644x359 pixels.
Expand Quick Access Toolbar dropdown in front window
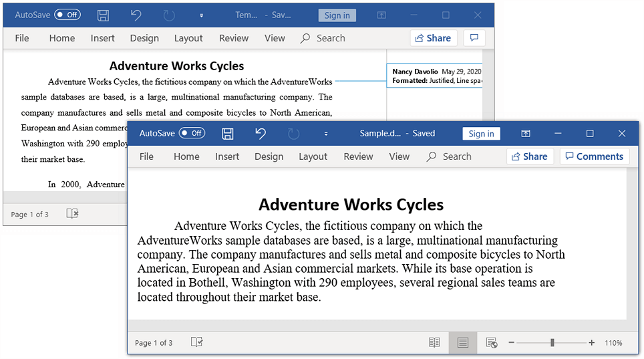point(326,134)
